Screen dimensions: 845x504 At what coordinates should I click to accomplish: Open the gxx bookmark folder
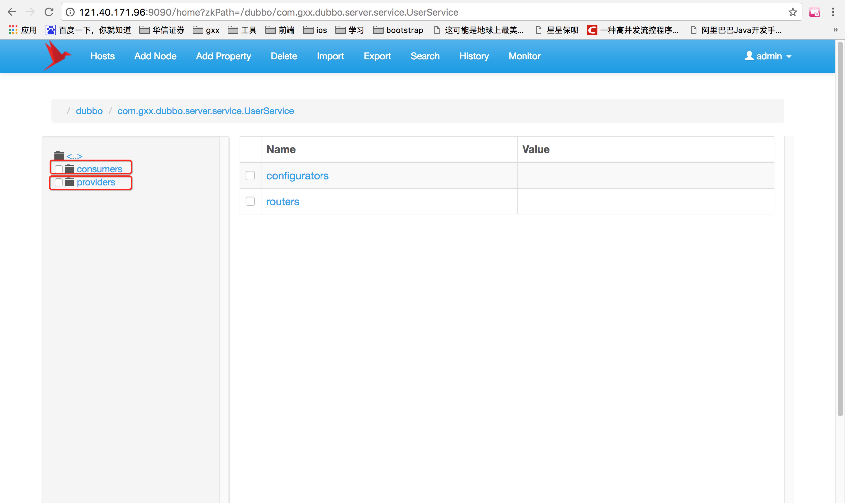(x=206, y=30)
